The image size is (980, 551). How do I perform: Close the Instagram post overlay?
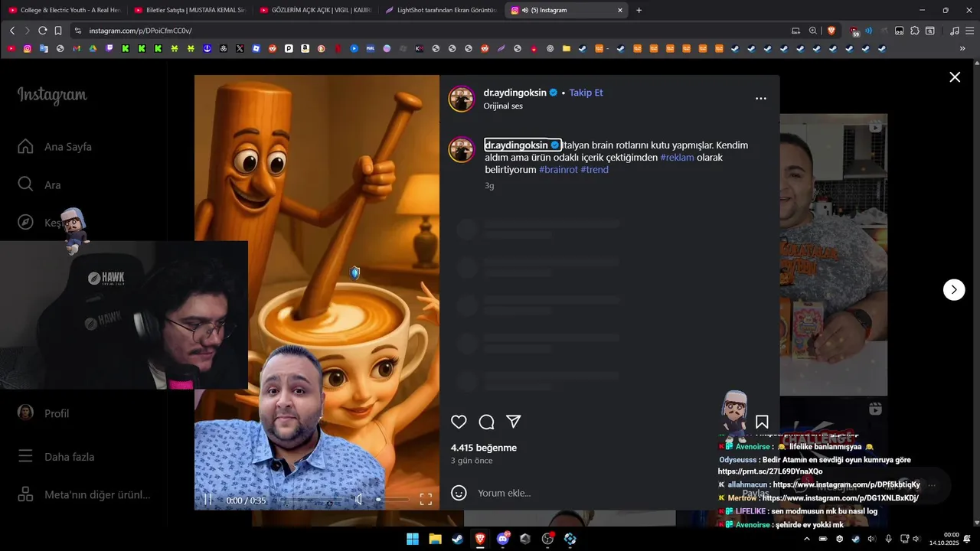[955, 77]
